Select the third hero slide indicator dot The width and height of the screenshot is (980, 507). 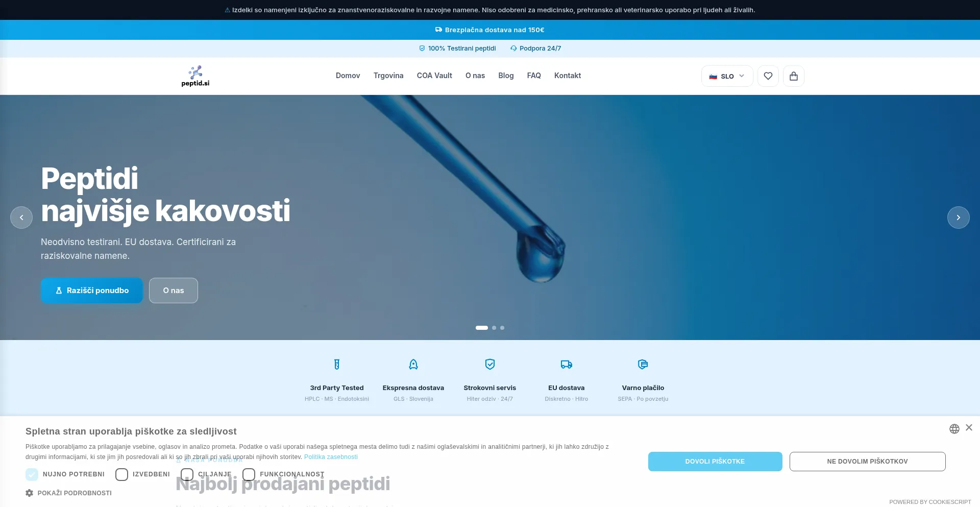(502, 328)
